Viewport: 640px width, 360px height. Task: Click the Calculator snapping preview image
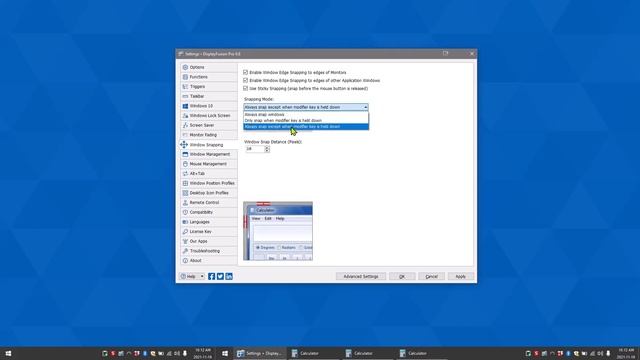click(x=278, y=231)
